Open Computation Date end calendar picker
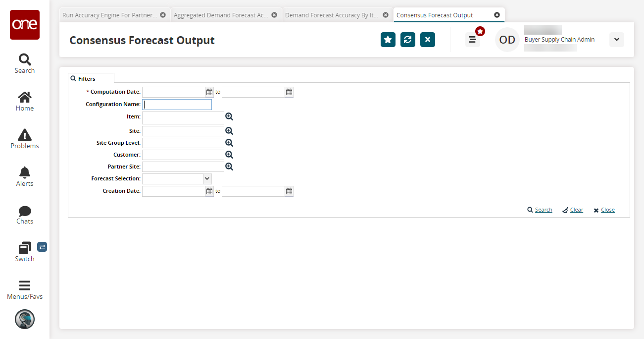The height and width of the screenshot is (339, 644). 289,92
